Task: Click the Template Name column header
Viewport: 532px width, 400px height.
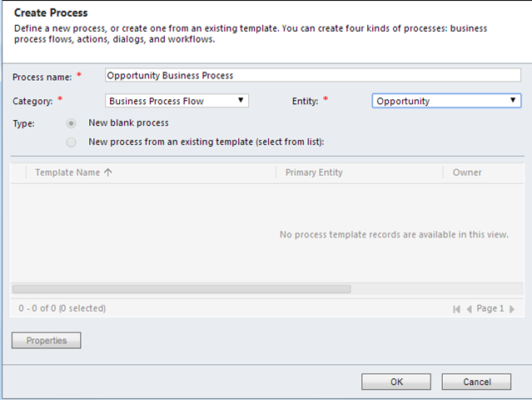Action: tap(67, 172)
